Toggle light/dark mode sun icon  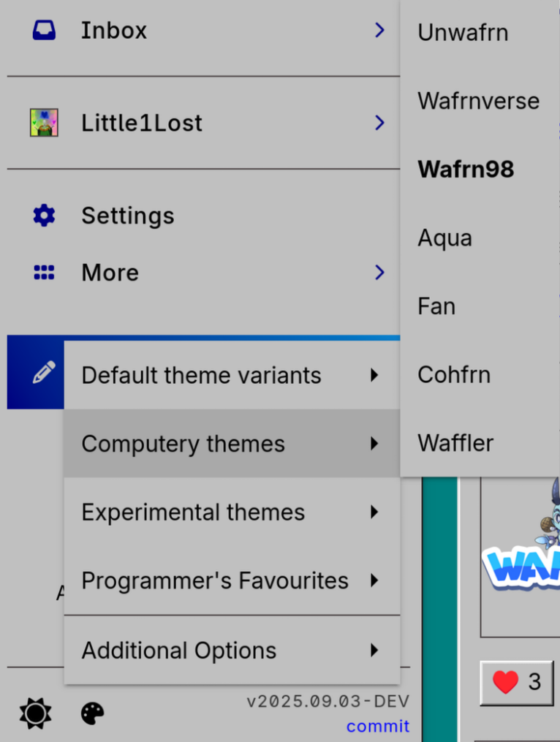coord(35,713)
